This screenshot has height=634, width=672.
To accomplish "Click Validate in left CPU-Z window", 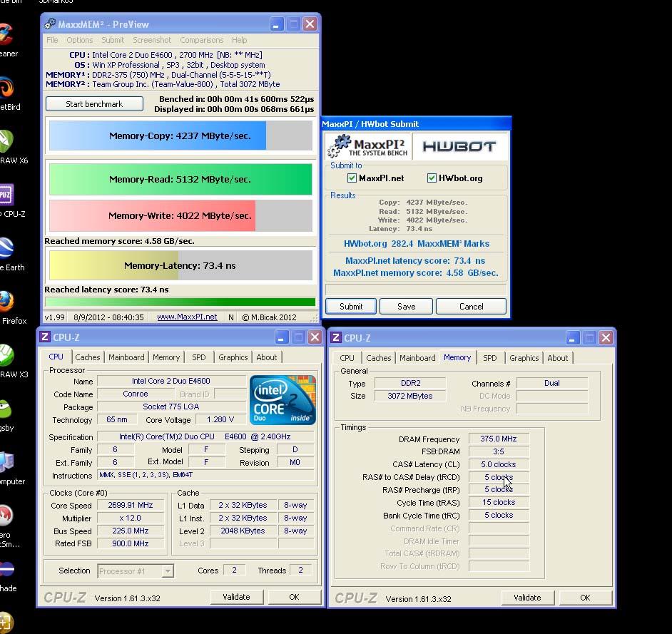I will click(236, 597).
